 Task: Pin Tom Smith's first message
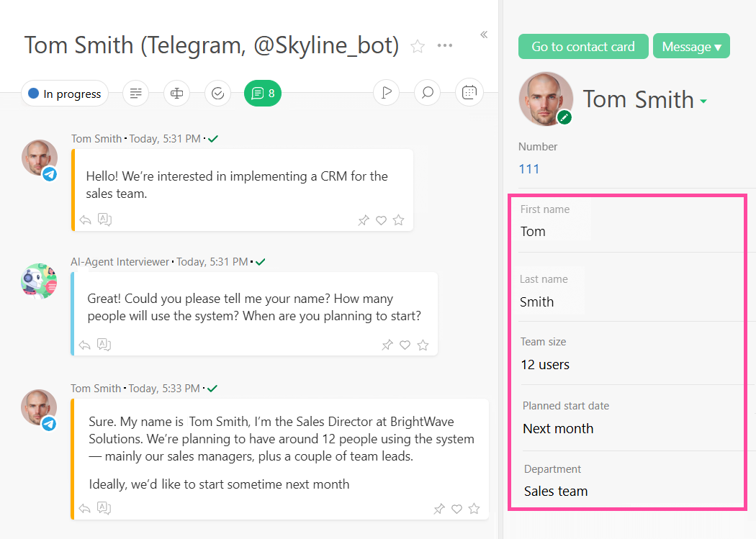coord(363,220)
